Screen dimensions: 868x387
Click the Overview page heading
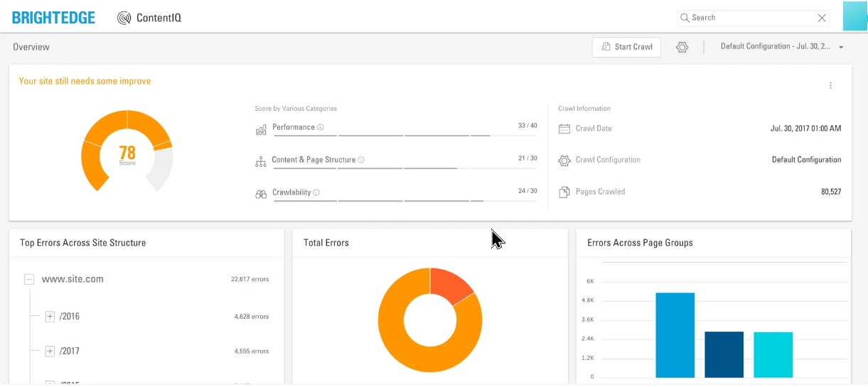[x=31, y=47]
